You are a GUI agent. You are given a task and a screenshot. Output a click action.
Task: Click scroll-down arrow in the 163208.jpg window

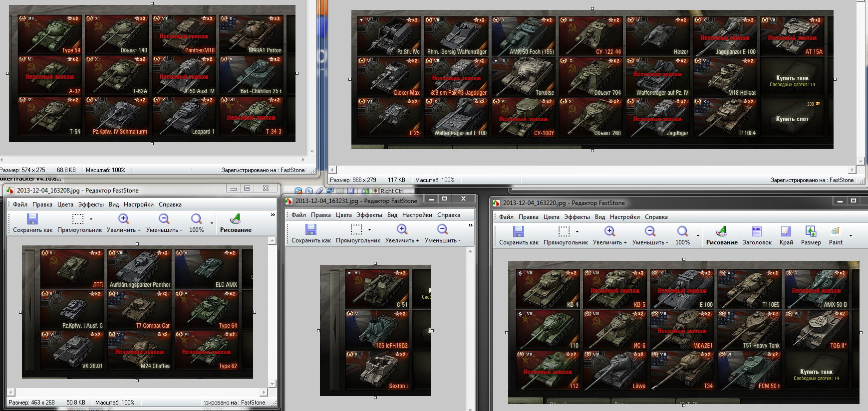pos(272,384)
